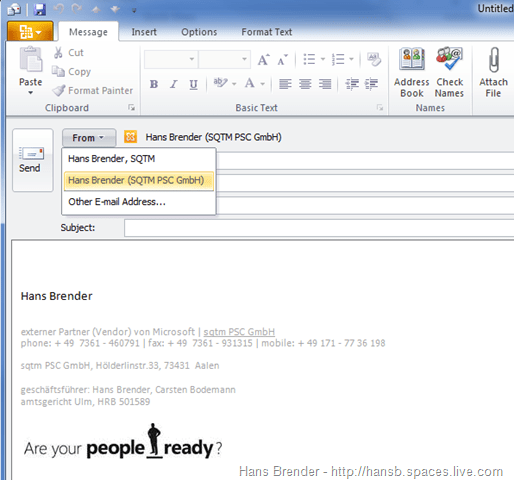Click Decrease Indent icon
This screenshot has width=514, height=480.
pos(352,84)
